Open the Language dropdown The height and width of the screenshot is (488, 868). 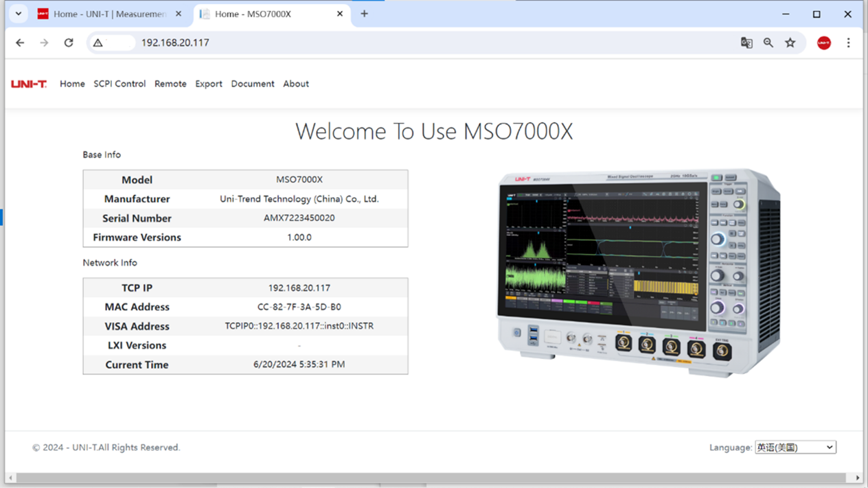click(x=795, y=448)
